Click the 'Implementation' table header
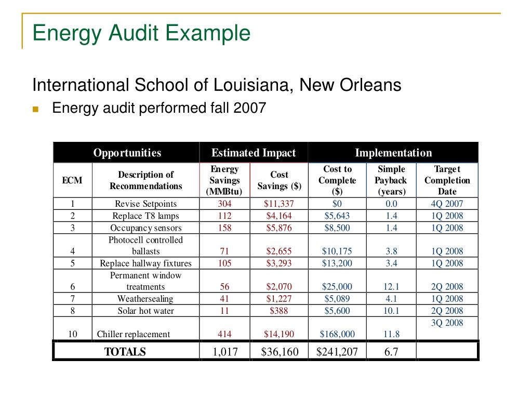Viewport: 532px width, 399px height. 394,153
